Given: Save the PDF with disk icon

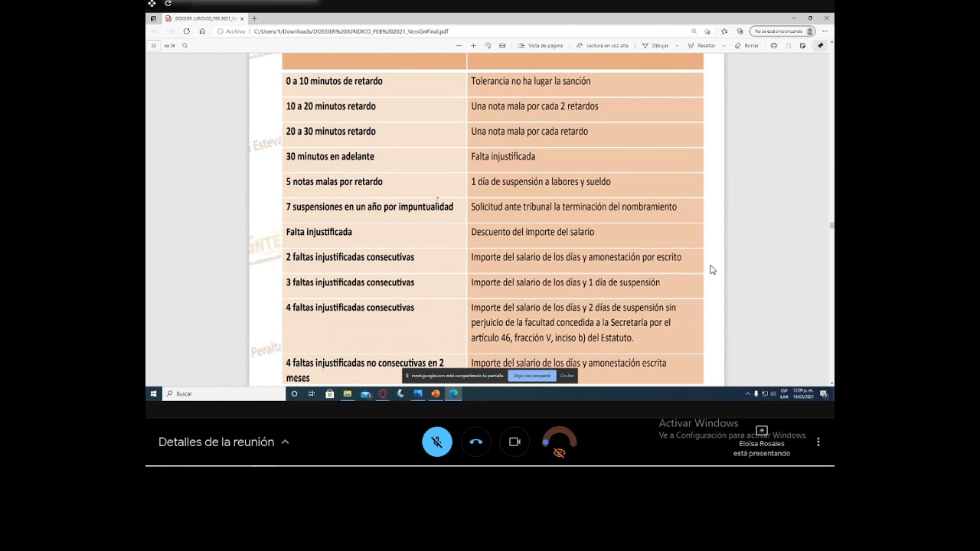Looking at the screenshot, I should click(x=789, y=46).
